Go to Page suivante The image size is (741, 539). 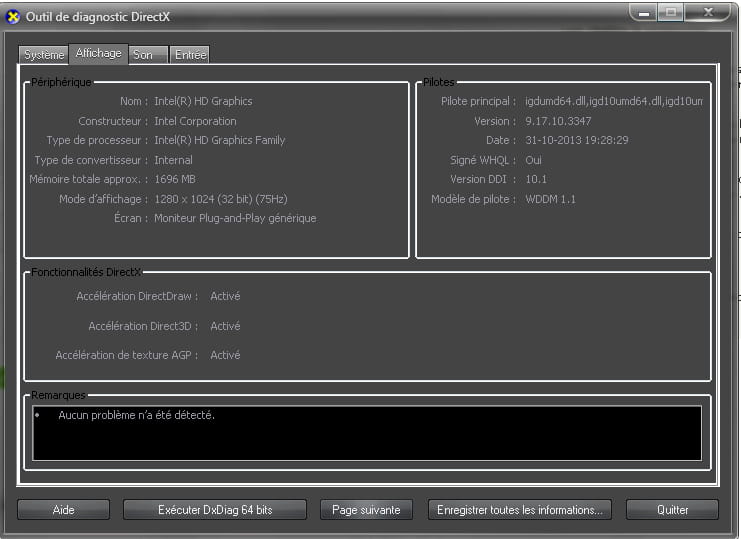pos(366,509)
